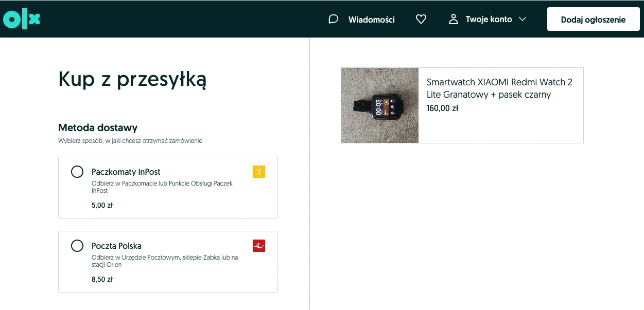The height and width of the screenshot is (310, 644).
Task: Click the red Poczta Polska logo icon
Action: 259,246
